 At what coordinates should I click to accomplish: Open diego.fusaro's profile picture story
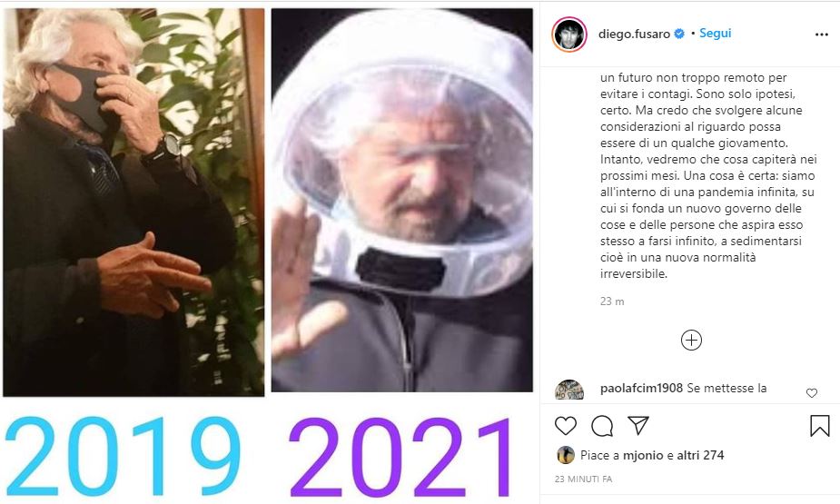568,35
